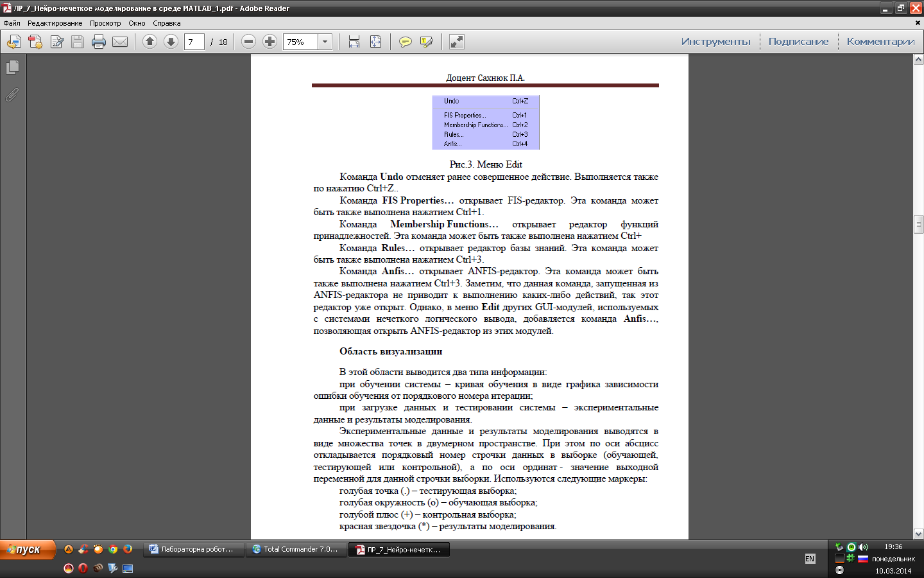Open the Инструменты panel
This screenshot has width=924, height=578.
click(716, 42)
